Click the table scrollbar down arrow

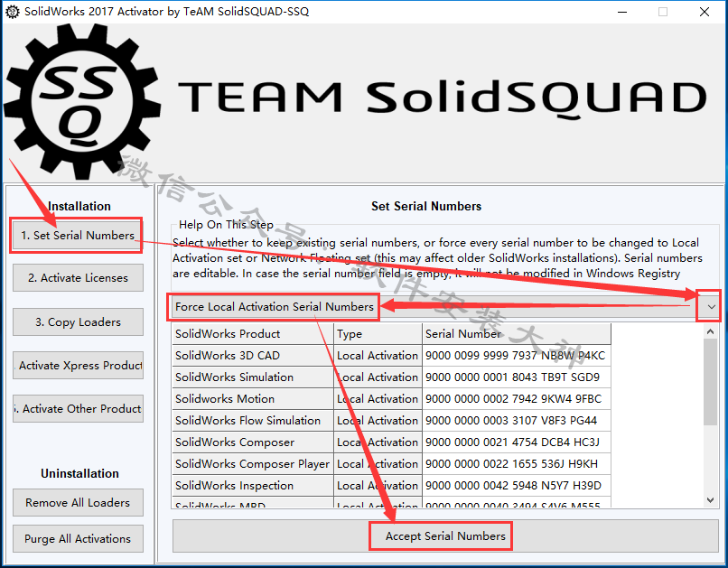click(x=710, y=499)
